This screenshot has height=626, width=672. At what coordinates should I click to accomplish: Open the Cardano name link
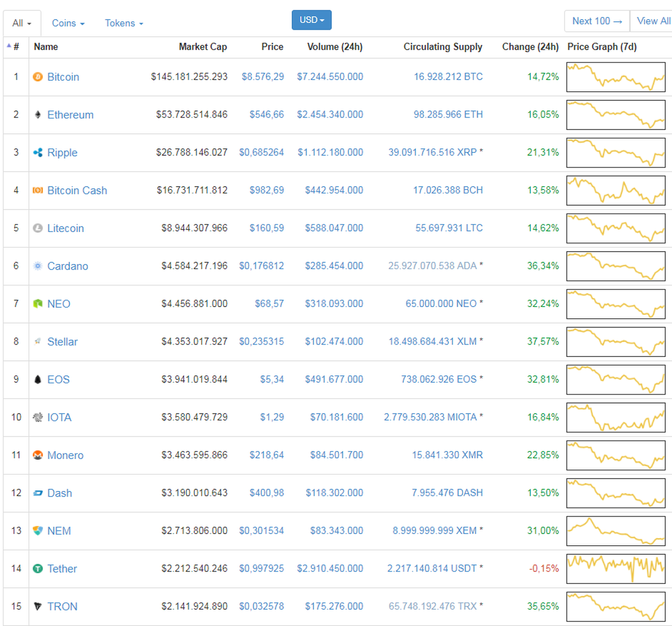(68, 266)
